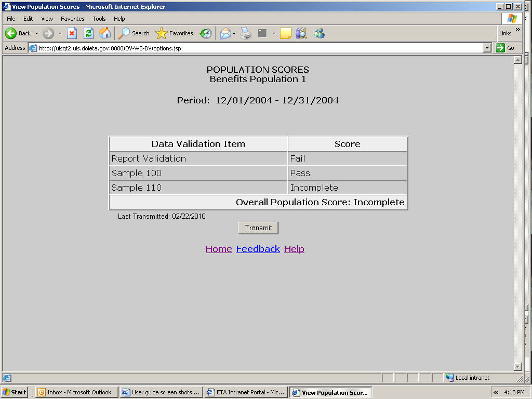Go to the browser Home page icon
Viewport: 532px width, 399px height.
click(105, 33)
